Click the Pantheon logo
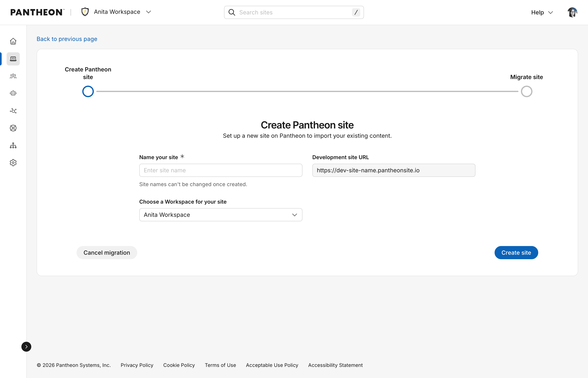This screenshot has height=378, width=588. (x=37, y=12)
